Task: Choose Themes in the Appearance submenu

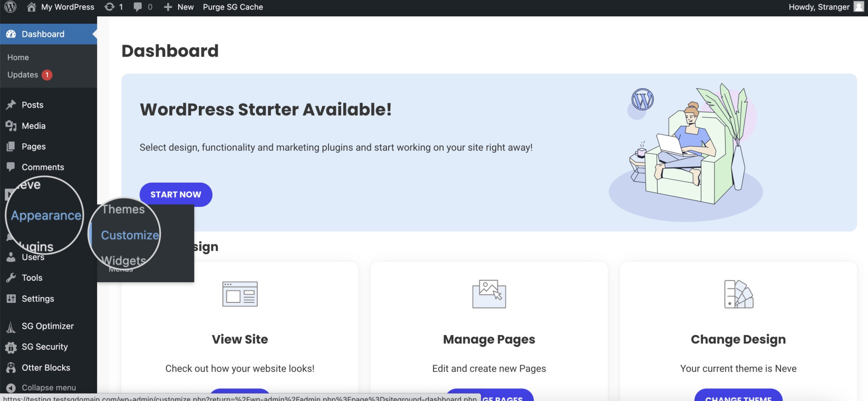Action: coord(123,209)
